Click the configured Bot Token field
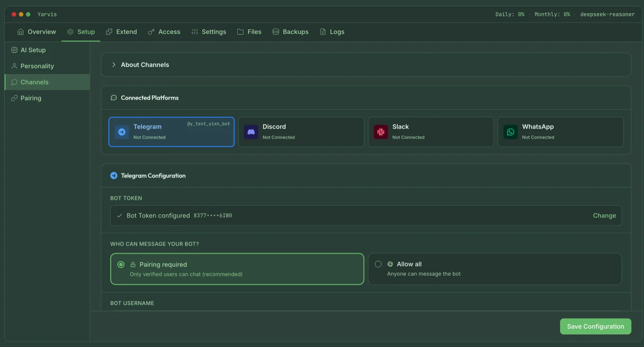The height and width of the screenshot is (347, 644). coord(322,216)
